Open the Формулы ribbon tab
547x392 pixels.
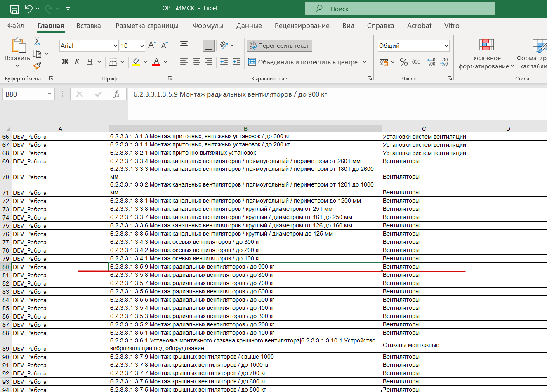(x=208, y=26)
